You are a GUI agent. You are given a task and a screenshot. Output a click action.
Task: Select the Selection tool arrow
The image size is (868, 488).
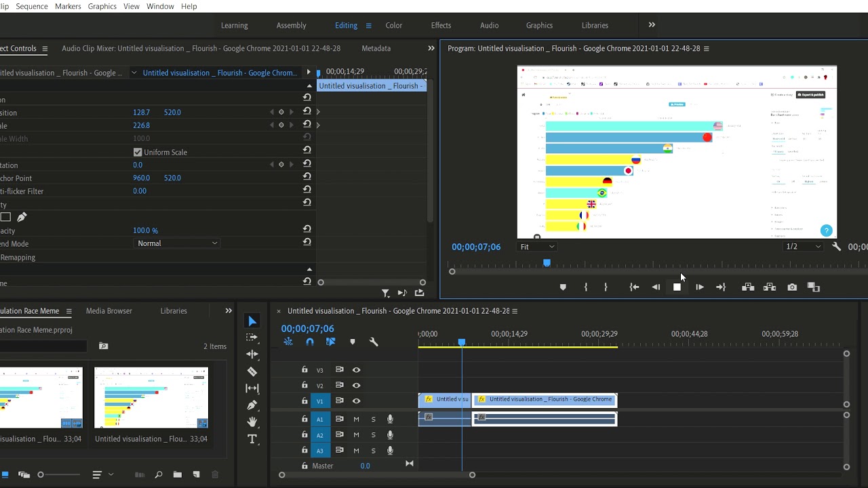click(x=252, y=321)
